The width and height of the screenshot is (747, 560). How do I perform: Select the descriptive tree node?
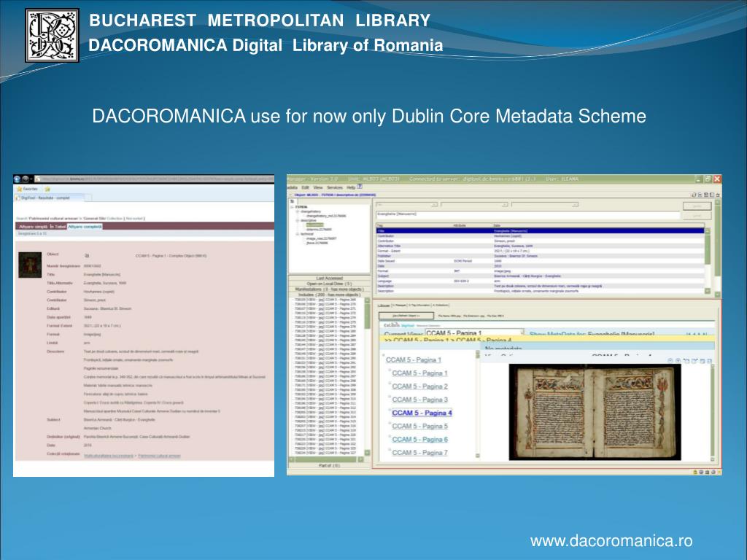pos(309,220)
